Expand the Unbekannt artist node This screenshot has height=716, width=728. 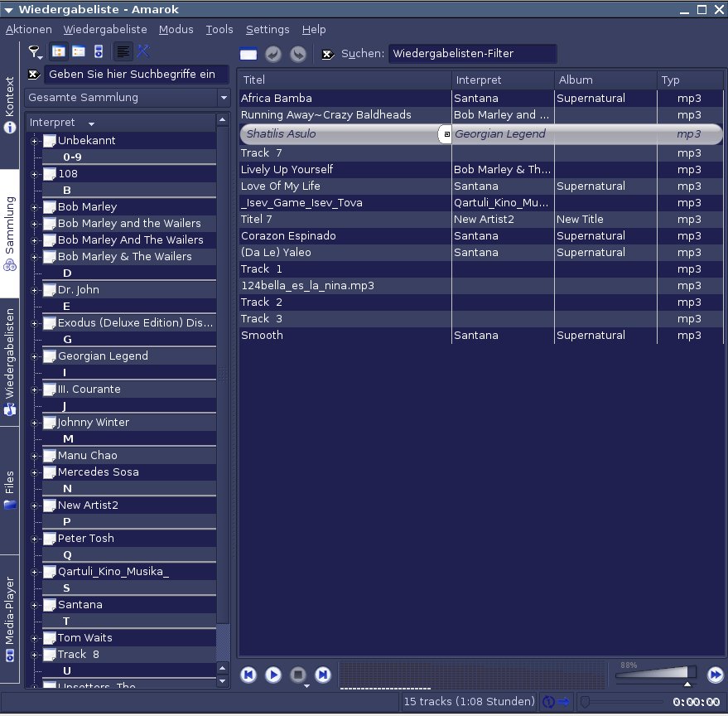[34, 141]
